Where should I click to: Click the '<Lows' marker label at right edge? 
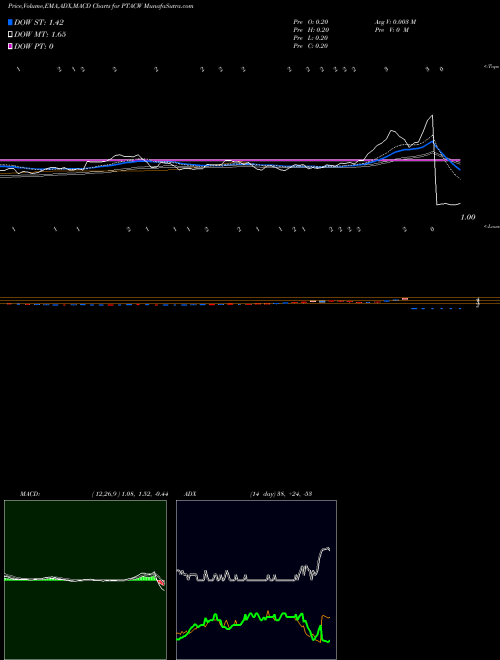pyautogui.click(x=491, y=226)
